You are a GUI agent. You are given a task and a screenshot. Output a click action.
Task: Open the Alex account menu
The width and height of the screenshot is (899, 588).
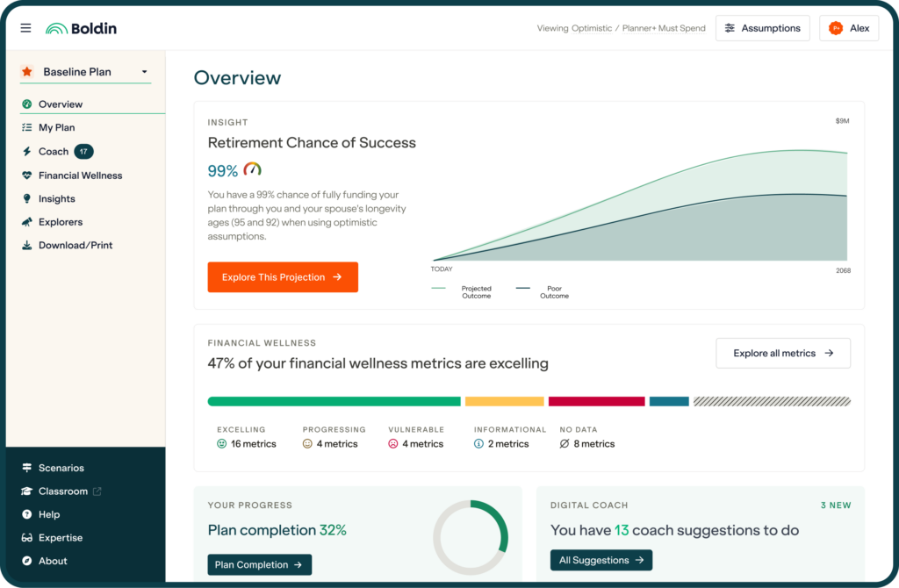pyautogui.click(x=848, y=28)
